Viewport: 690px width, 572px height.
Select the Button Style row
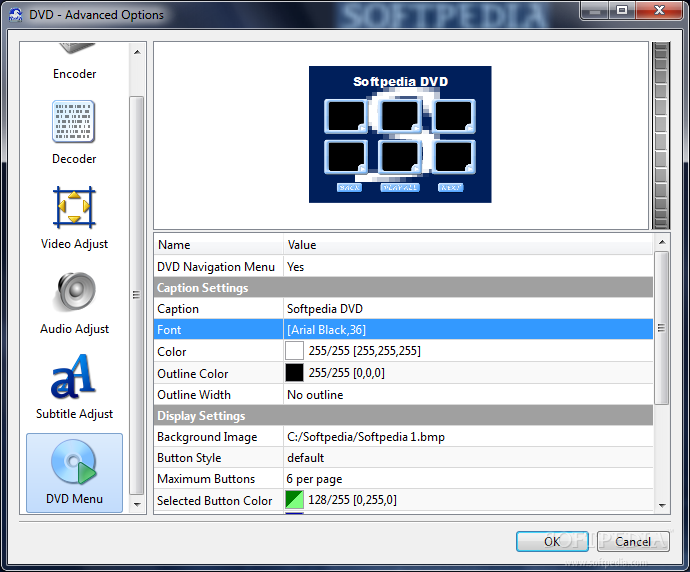pyautogui.click(x=403, y=458)
